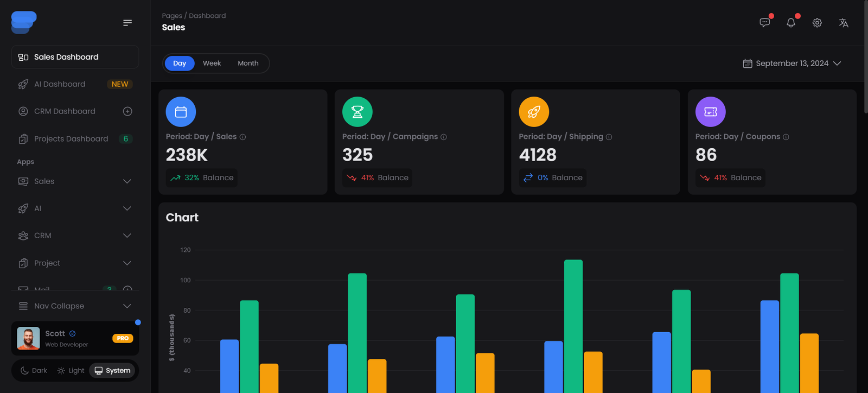Click the tallest green chart bar
This screenshot has height=393, width=868.
point(573,326)
